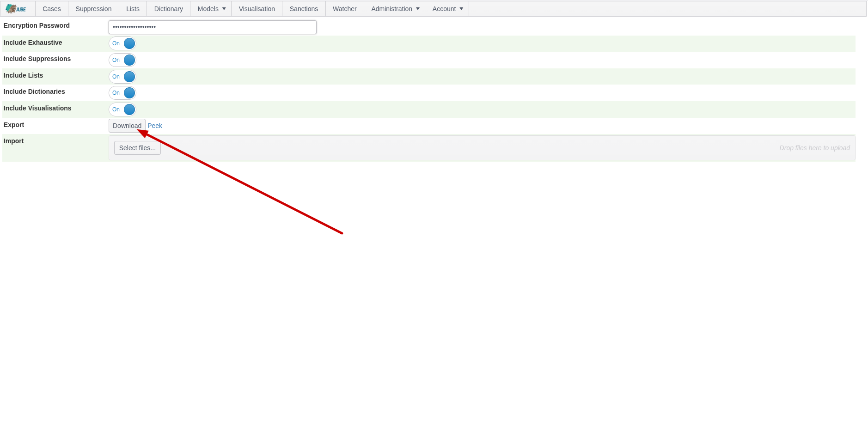Viewport: 868px width, 432px height.
Task: Click the Jube logo icon
Action: (x=16, y=9)
